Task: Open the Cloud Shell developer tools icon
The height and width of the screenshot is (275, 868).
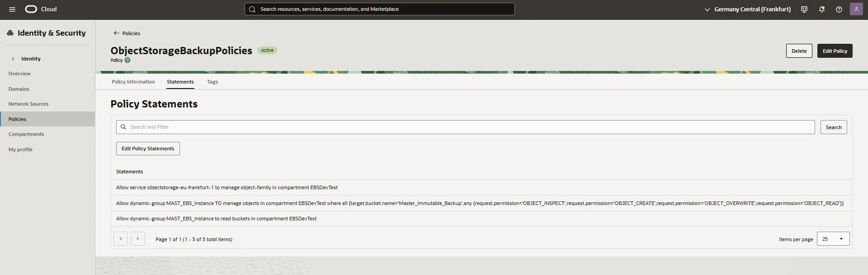Action: (x=804, y=9)
